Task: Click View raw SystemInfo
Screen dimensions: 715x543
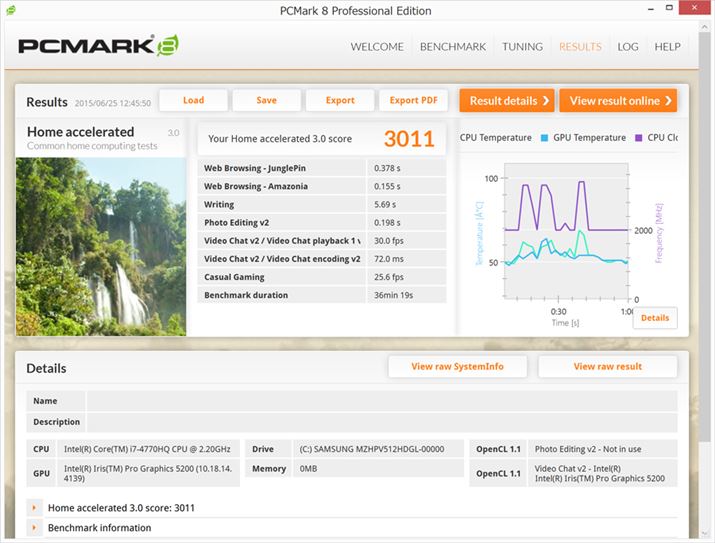Action: [x=457, y=367]
